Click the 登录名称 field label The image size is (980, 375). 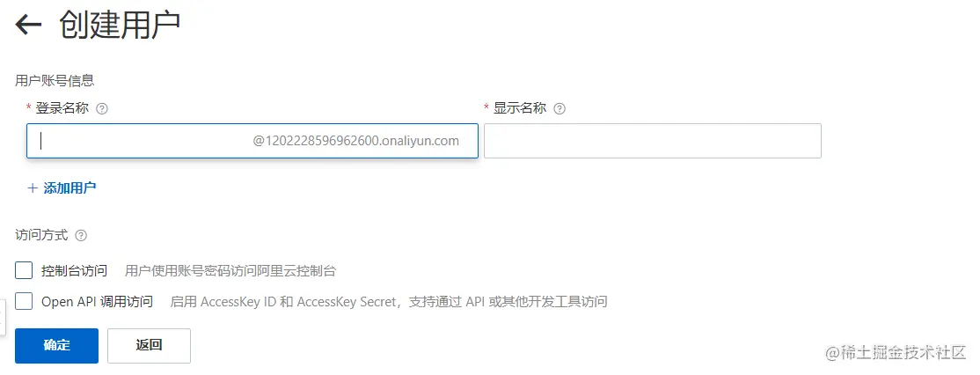click(62, 108)
